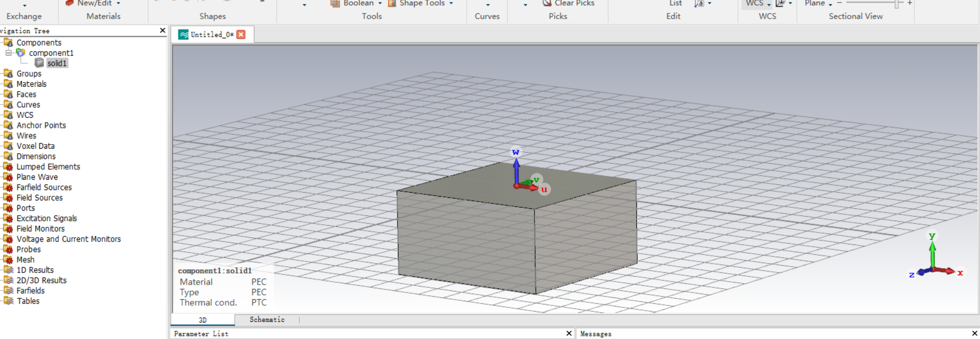Click the WCS folder icon in tree
This screenshot has width=980, height=339.
8,115
